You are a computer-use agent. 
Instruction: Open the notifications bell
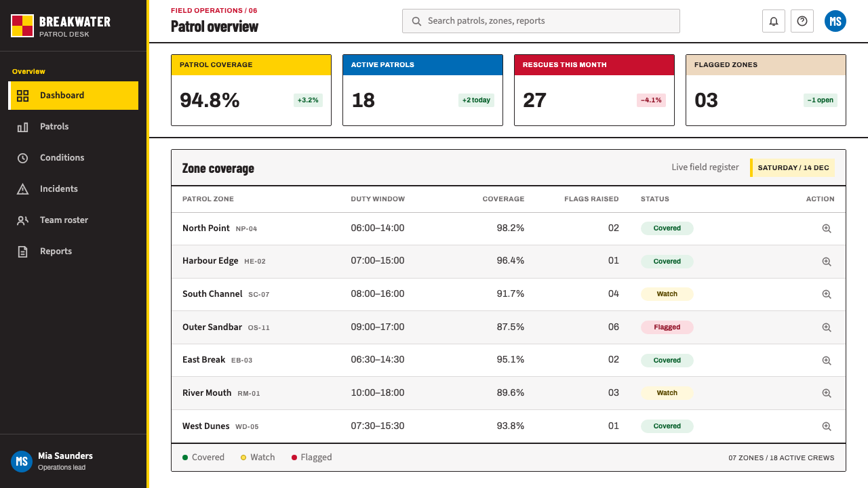coord(774,21)
